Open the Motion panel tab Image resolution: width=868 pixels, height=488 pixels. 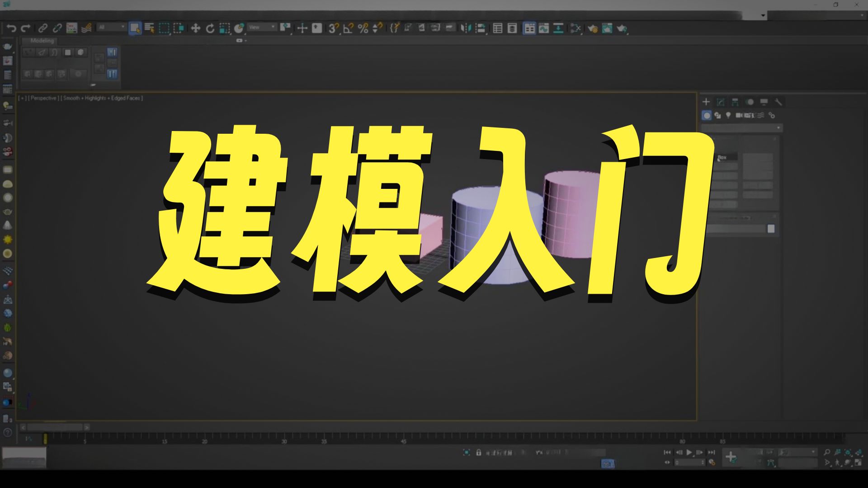point(750,102)
